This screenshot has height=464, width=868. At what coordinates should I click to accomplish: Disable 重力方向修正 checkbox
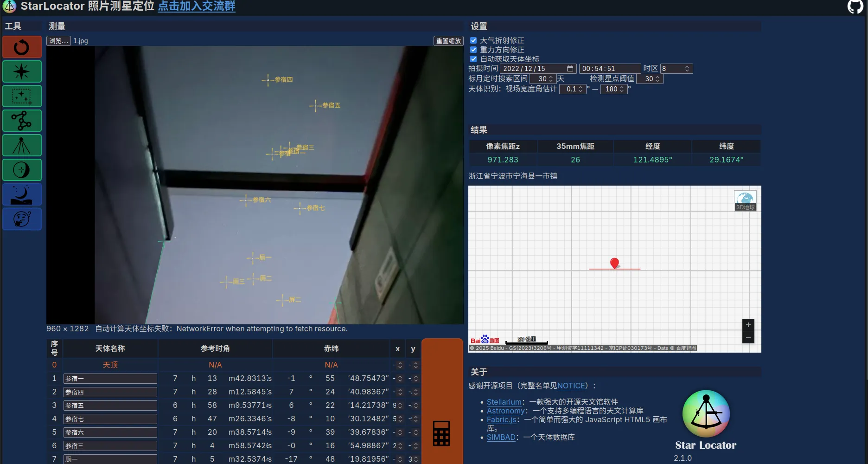[473, 50]
